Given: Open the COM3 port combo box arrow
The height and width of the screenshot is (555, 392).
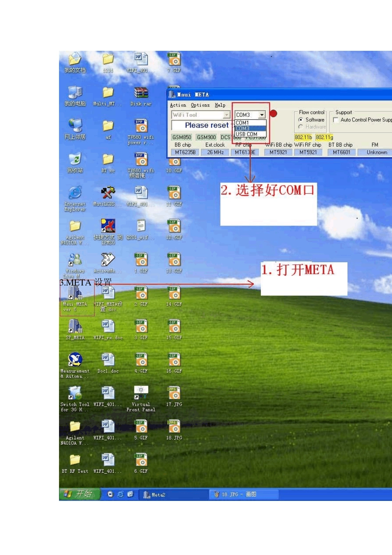Looking at the screenshot, I should (262, 115).
